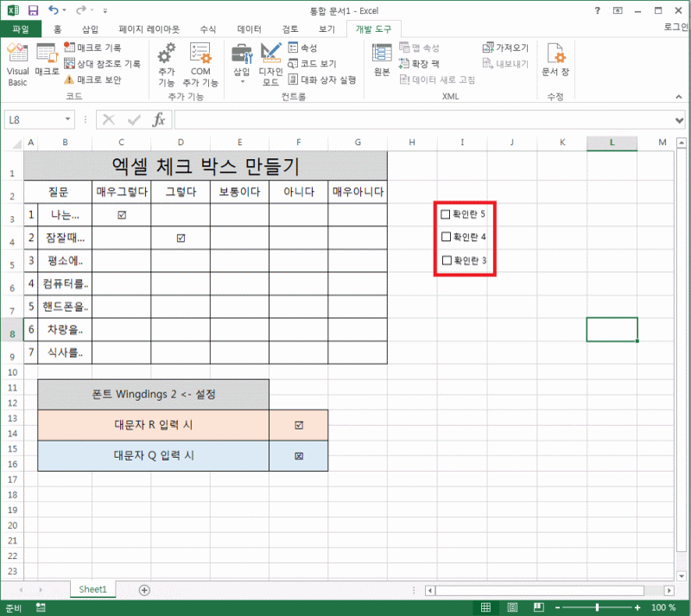Click 확장 팩 (Expansion Packs)

(419, 63)
